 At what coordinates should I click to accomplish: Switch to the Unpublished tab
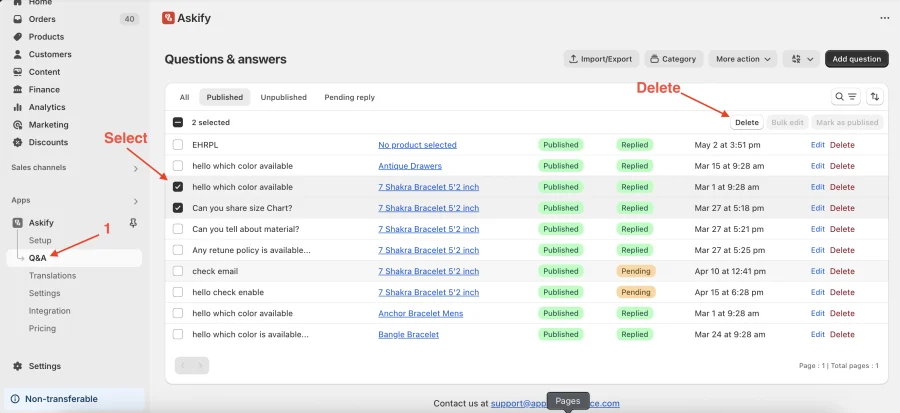click(284, 98)
